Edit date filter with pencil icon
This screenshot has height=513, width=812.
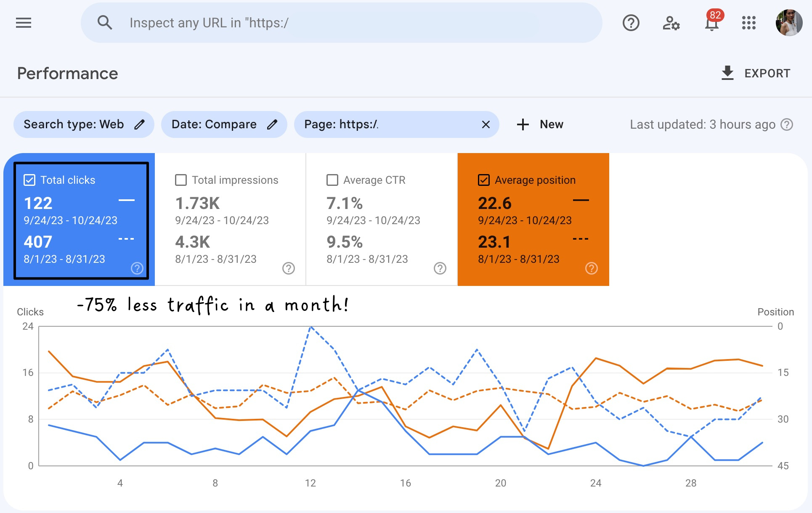click(272, 124)
